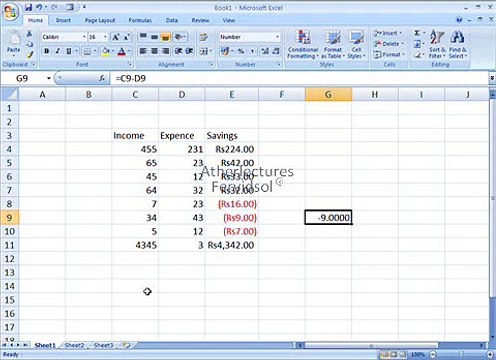
Task: Apply a cell border
Action: [x=87, y=51]
